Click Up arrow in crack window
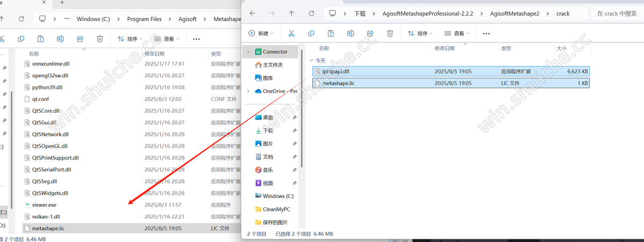The height and width of the screenshot is (242, 644). click(x=291, y=13)
